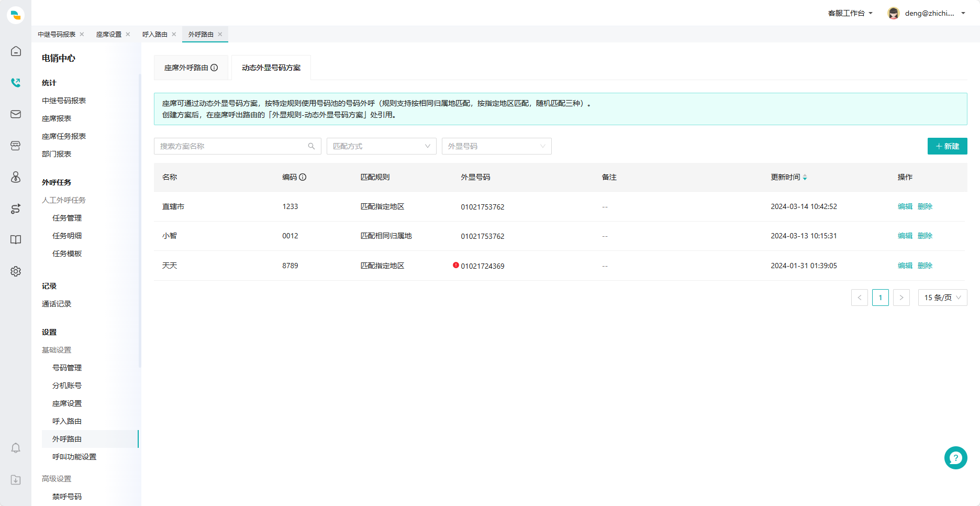Close the 呼入路由 tab

point(174,34)
